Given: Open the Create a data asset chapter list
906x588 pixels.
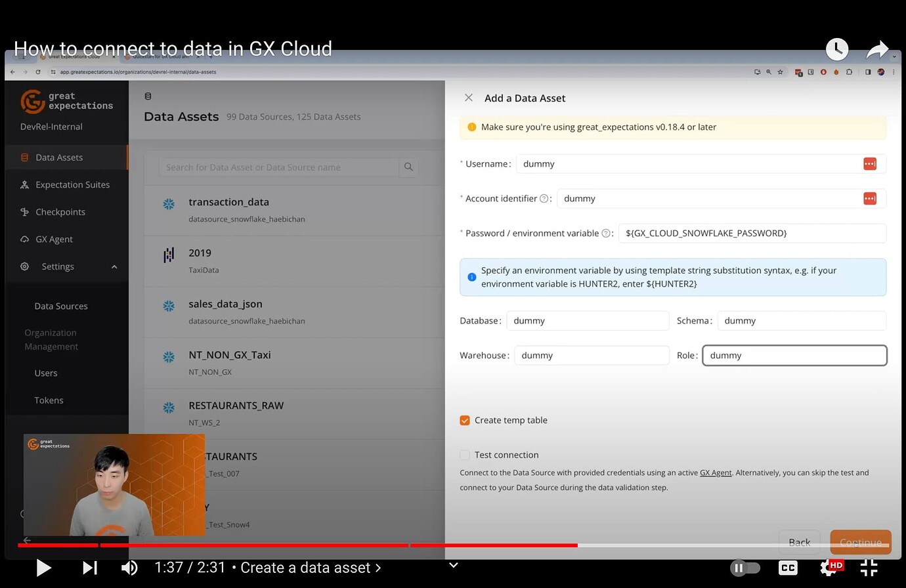Looking at the screenshot, I should (x=310, y=567).
